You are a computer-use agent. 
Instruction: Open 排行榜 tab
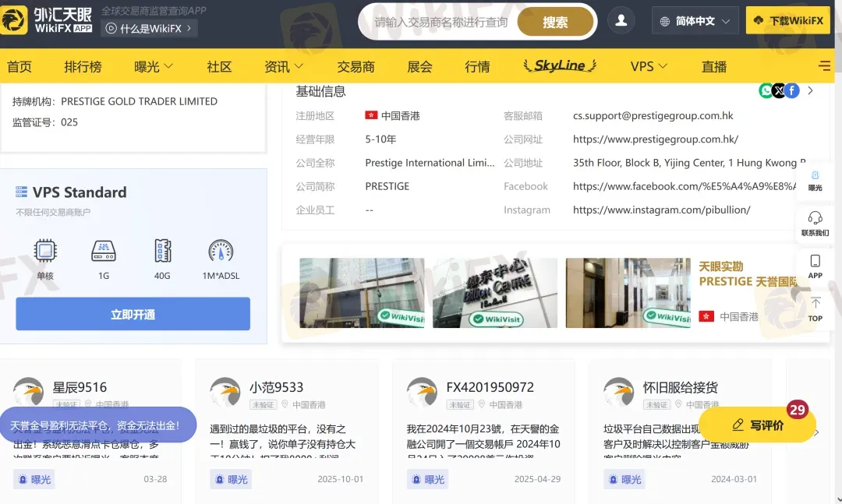click(83, 66)
